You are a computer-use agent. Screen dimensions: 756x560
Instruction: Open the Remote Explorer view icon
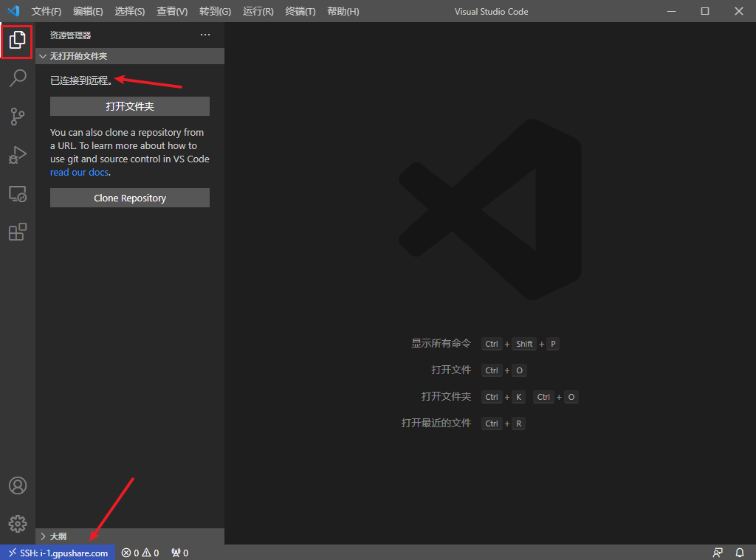point(18,194)
